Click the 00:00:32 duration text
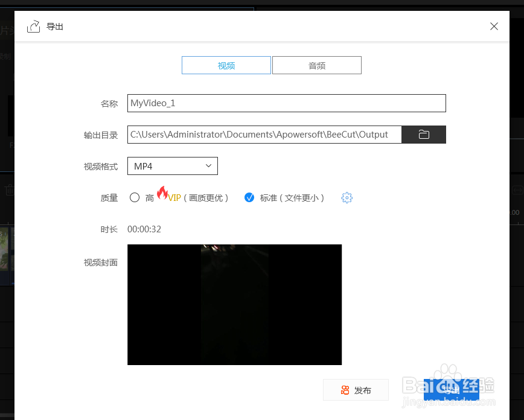Screen dimensions: 524x420 144,229
